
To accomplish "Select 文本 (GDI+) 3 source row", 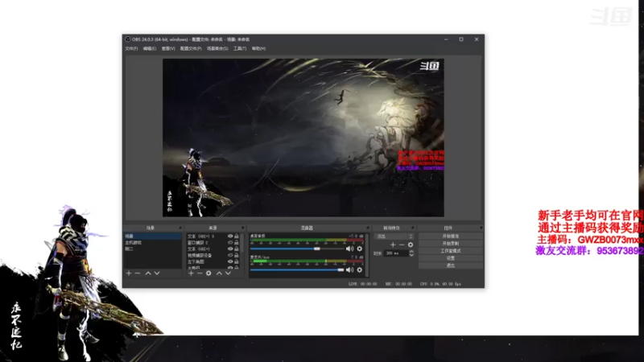I will tap(206, 237).
